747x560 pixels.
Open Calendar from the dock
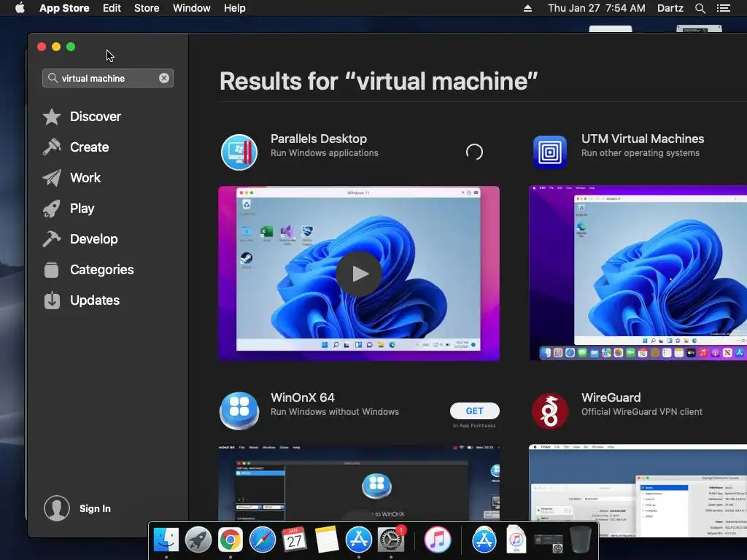click(295, 540)
